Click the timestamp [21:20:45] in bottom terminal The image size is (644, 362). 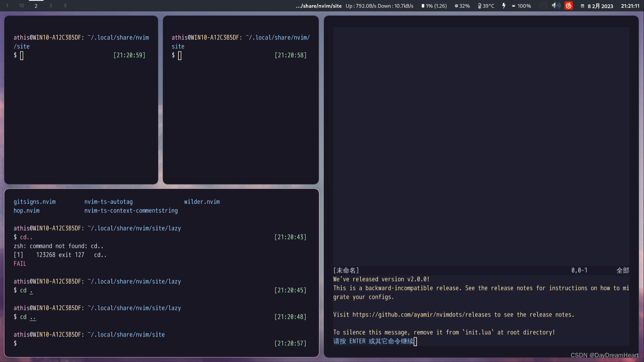290,290
